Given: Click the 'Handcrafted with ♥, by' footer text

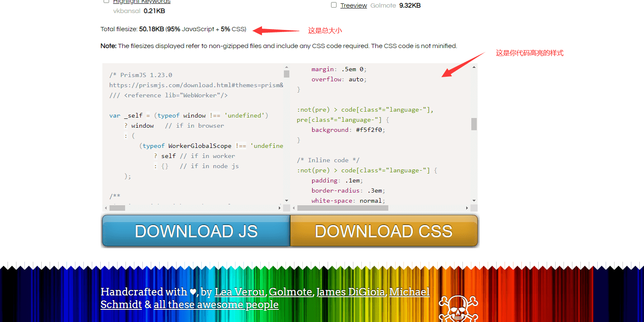Looking at the screenshot, I should (x=156, y=292).
